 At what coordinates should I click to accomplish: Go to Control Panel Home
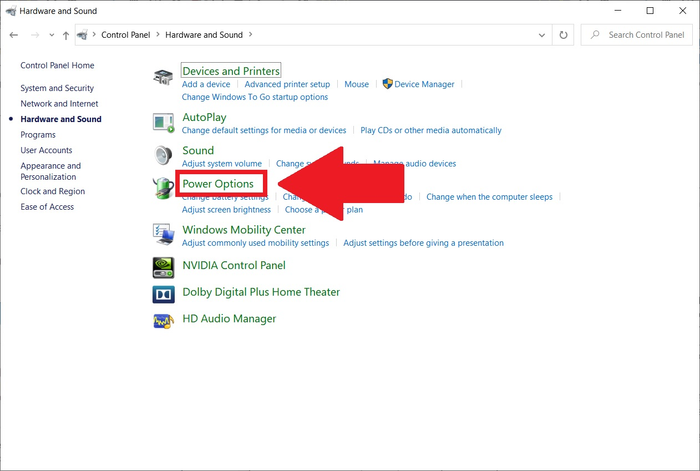point(57,65)
